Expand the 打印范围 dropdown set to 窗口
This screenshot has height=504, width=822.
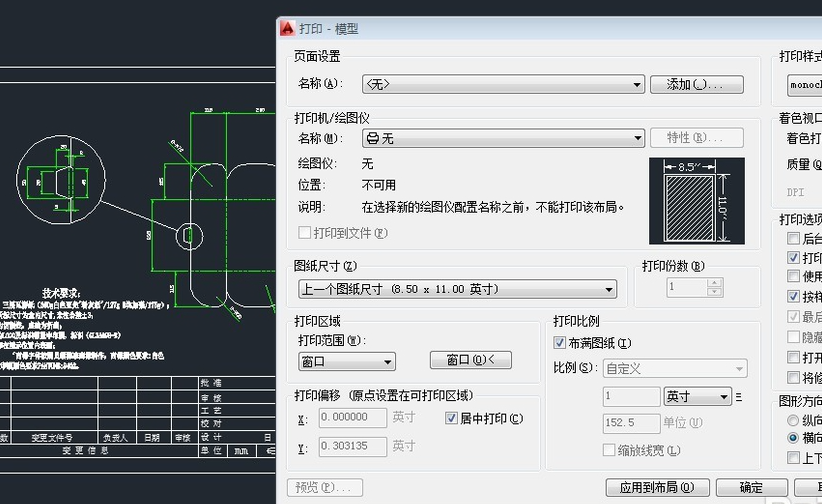346,361
